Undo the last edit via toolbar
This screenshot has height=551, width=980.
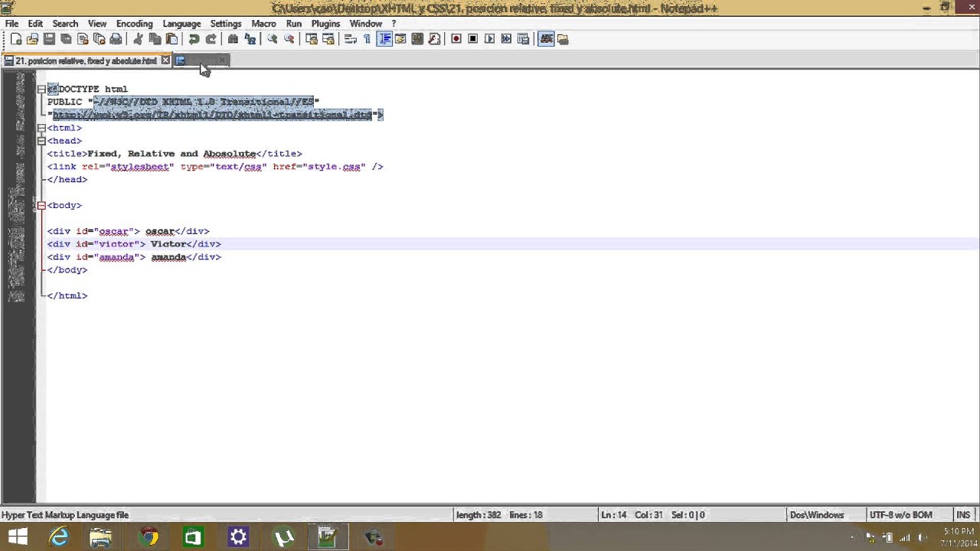point(194,39)
